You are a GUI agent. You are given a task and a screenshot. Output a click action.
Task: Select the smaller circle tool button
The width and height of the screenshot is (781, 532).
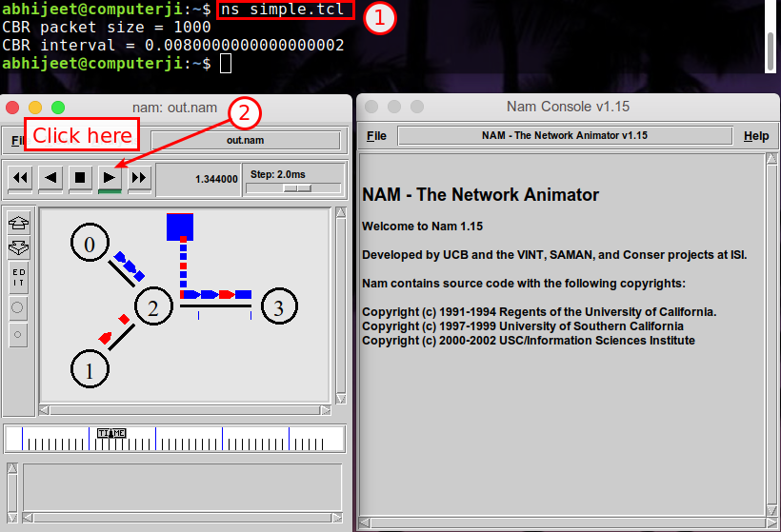pyautogui.click(x=18, y=334)
